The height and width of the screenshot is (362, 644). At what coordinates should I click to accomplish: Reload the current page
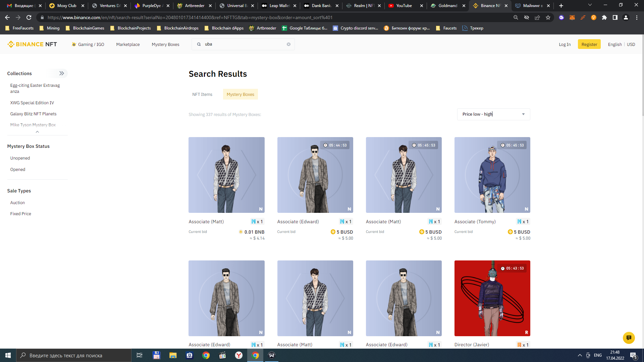[29, 17]
